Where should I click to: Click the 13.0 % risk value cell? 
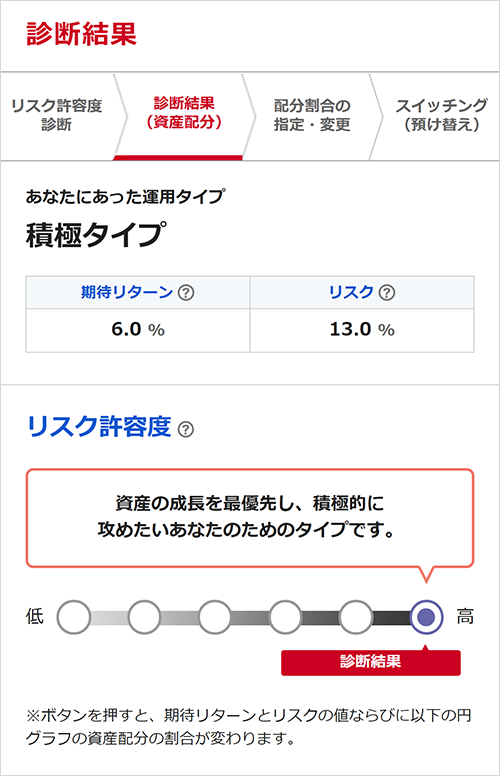click(x=362, y=330)
